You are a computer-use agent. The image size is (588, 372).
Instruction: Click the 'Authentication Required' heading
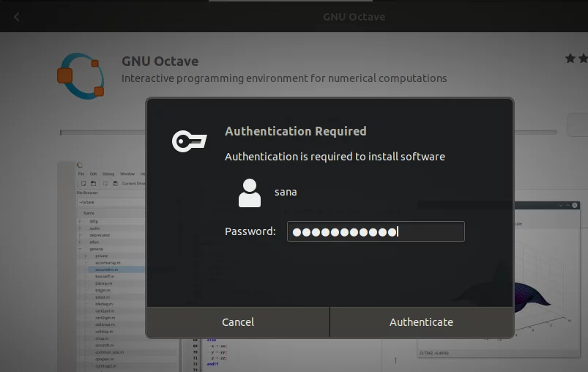(x=296, y=131)
